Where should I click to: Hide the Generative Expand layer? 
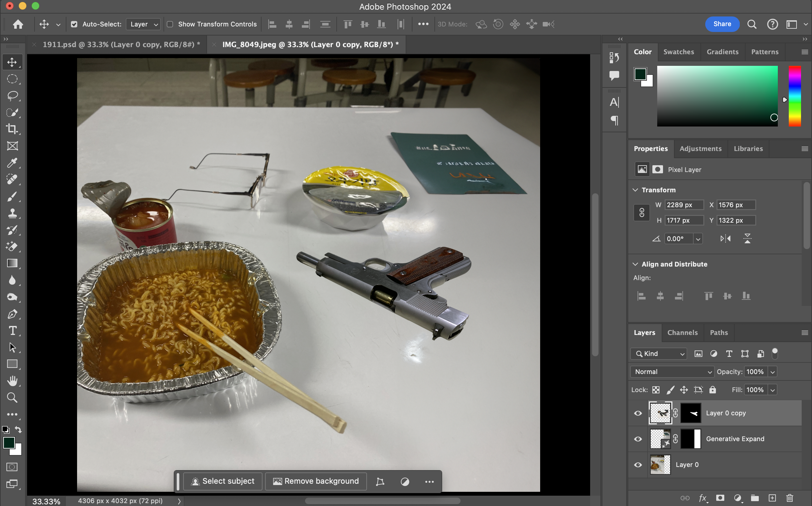click(x=638, y=439)
